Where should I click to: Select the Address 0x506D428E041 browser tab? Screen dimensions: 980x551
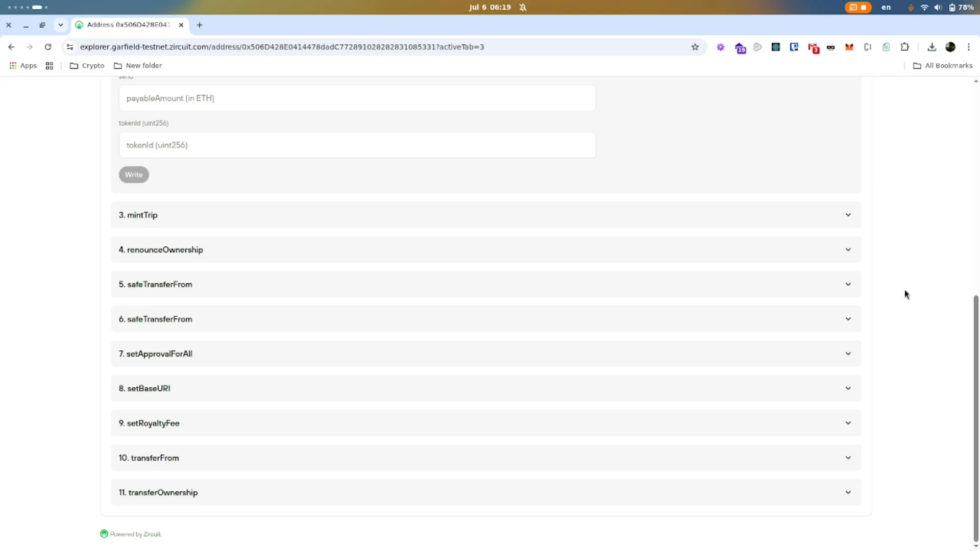130,25
